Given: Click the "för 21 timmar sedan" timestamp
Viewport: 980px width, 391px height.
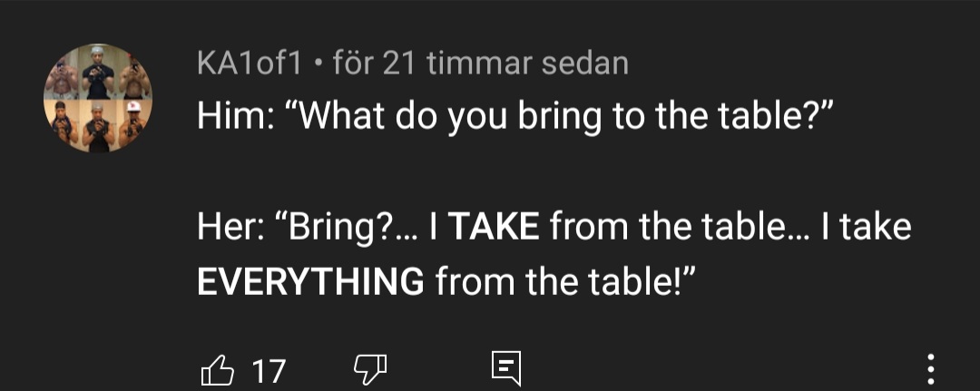Looking at the screenshot, I should click(481, 63).
